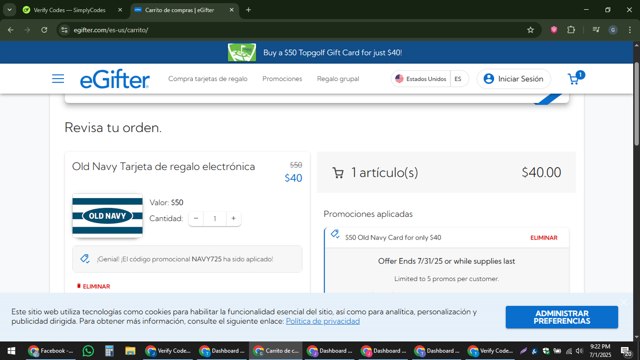
Task: Close the Verify Codes tab
Action: point(120,10)
